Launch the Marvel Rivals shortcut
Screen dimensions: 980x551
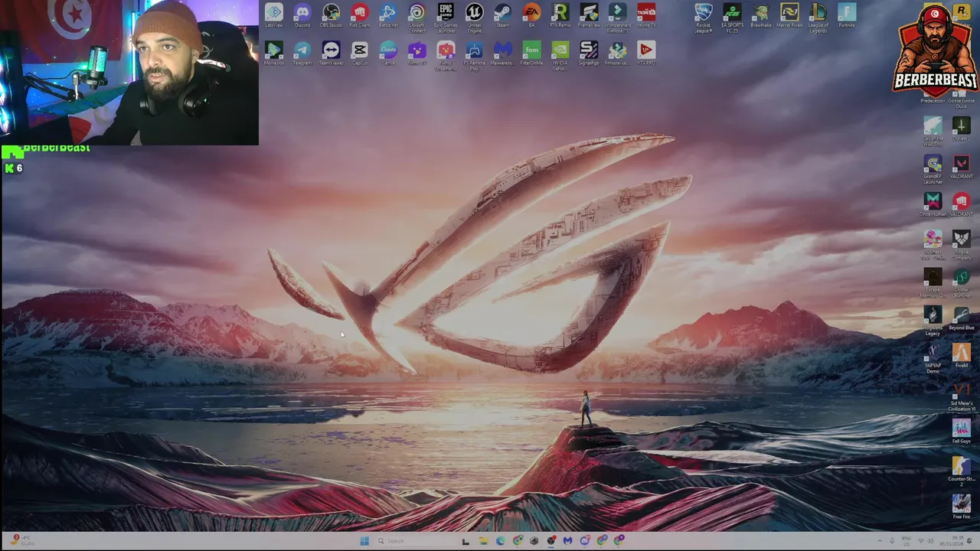[789, 15]
